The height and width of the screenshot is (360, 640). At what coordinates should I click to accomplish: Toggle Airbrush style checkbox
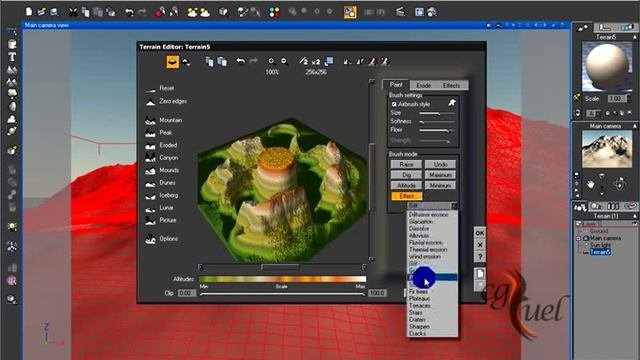point(394,104)
